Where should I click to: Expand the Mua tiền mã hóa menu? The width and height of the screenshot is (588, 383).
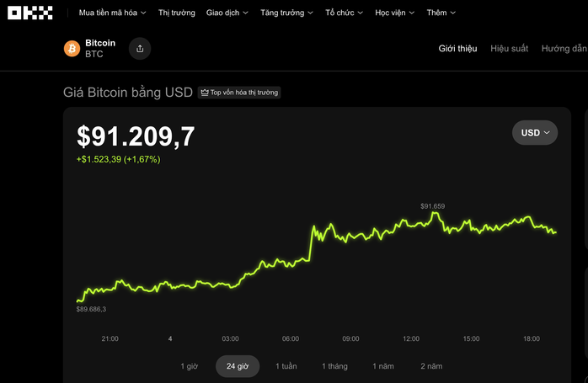tap(112, 13)
